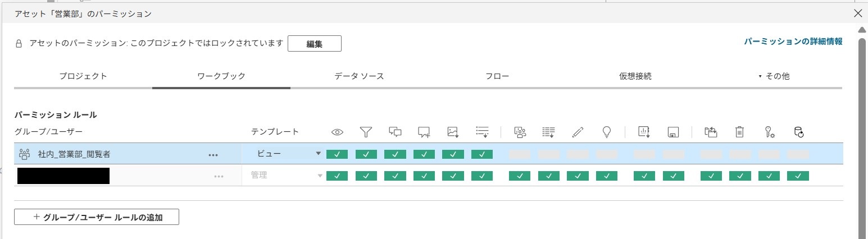Toggle Filter permission for 社内_営業部_閲覧者

click(x=366, y=154)
